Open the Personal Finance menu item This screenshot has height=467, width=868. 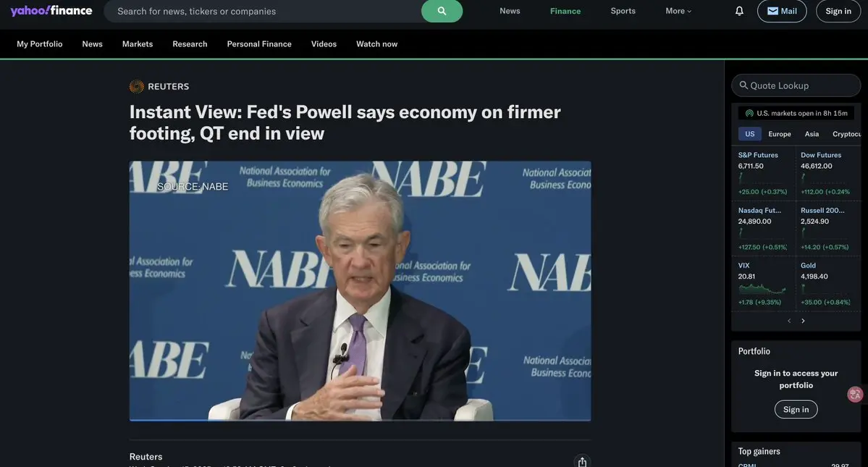[x=259, y=44]
